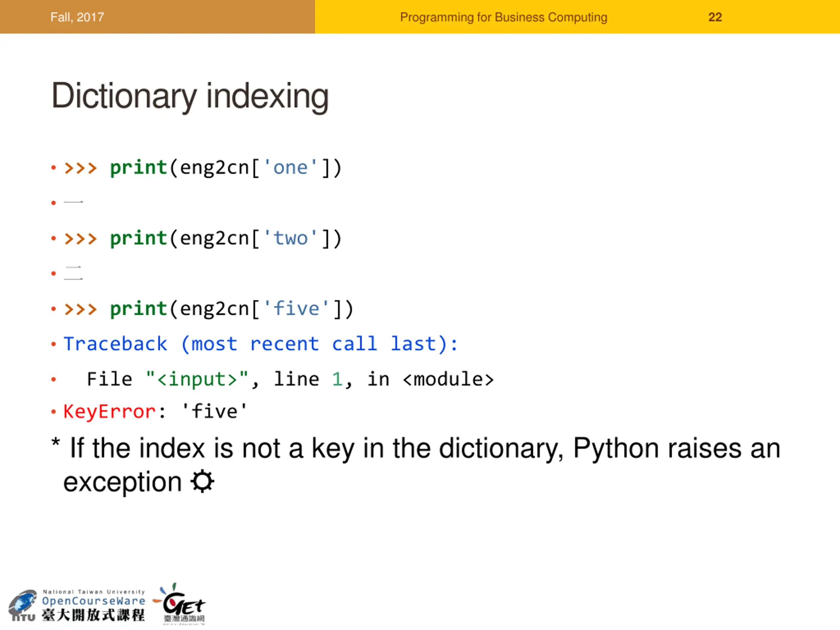
Task: Click the File "<input>" line text
Action: [290, 379]
